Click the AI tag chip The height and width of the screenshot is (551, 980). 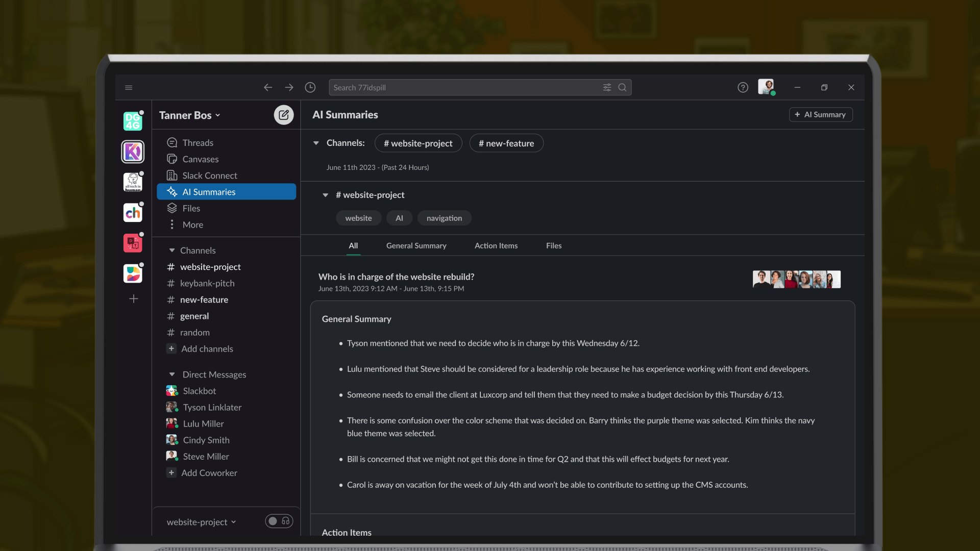click(x=399, y=218)
